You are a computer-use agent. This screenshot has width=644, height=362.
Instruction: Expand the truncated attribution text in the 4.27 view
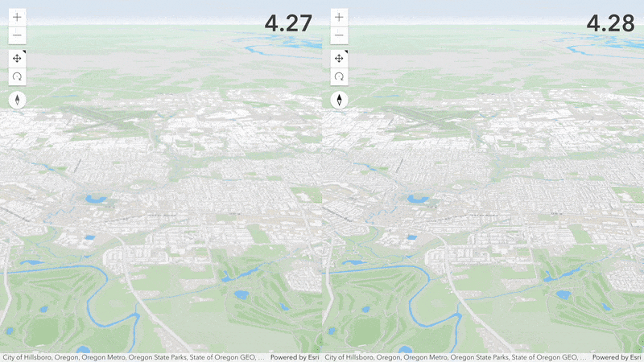tap(134, 357)
